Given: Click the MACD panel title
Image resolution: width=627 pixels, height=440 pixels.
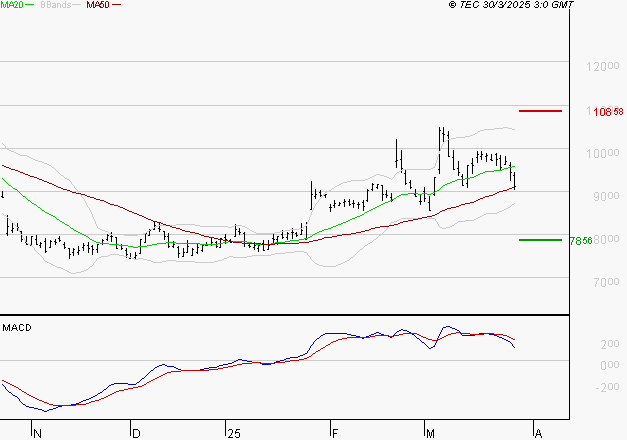Looking at the screenshot, I should 17,327.
